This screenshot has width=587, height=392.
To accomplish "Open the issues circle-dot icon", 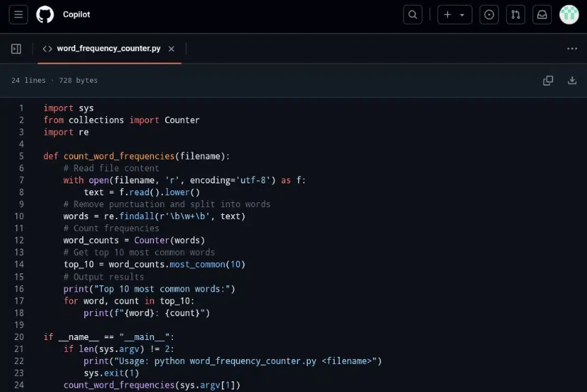I will click(490, 15).
